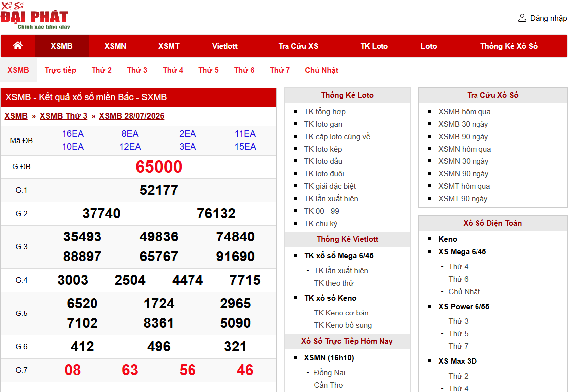Open XSMN 30 ngày link
Screen dimensions: 572x392
(x=463, y=161)
